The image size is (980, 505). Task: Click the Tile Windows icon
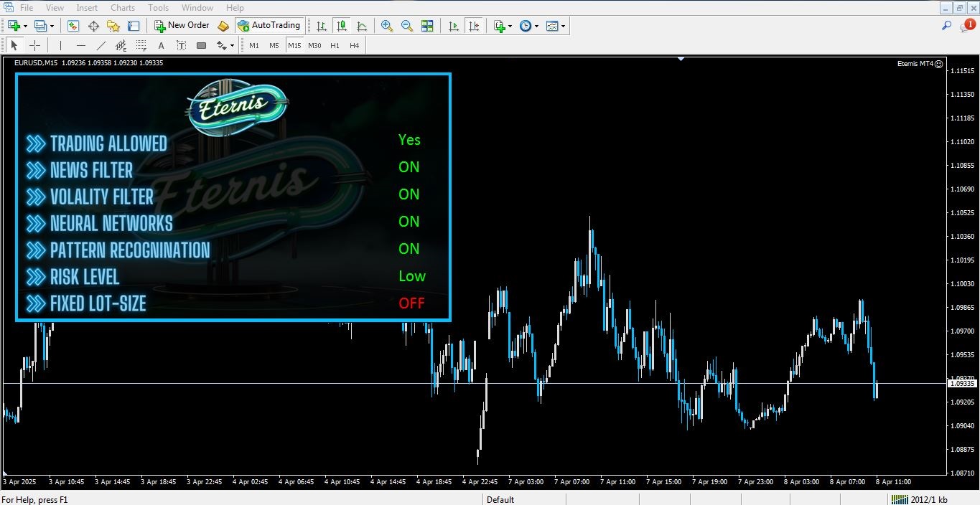point(427,26)
